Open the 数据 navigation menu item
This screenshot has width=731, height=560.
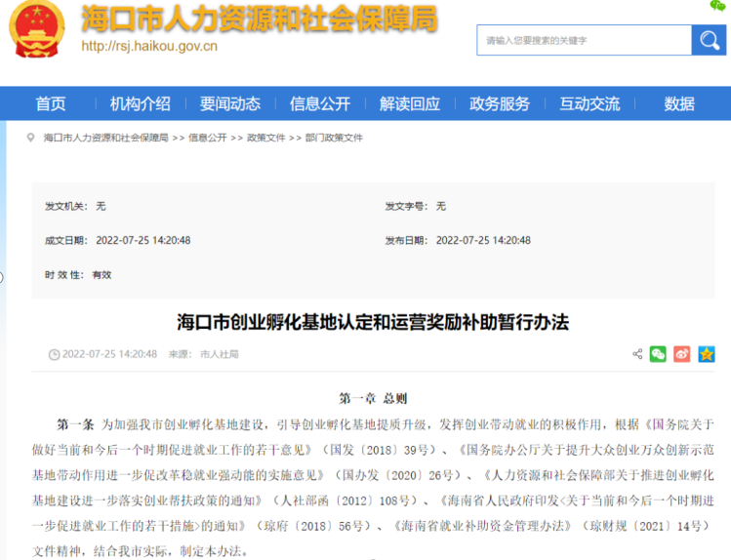pos(679,103)
